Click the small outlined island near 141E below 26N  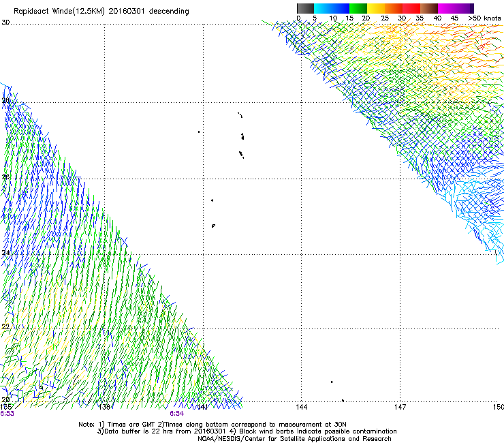[x=213, y=226]
